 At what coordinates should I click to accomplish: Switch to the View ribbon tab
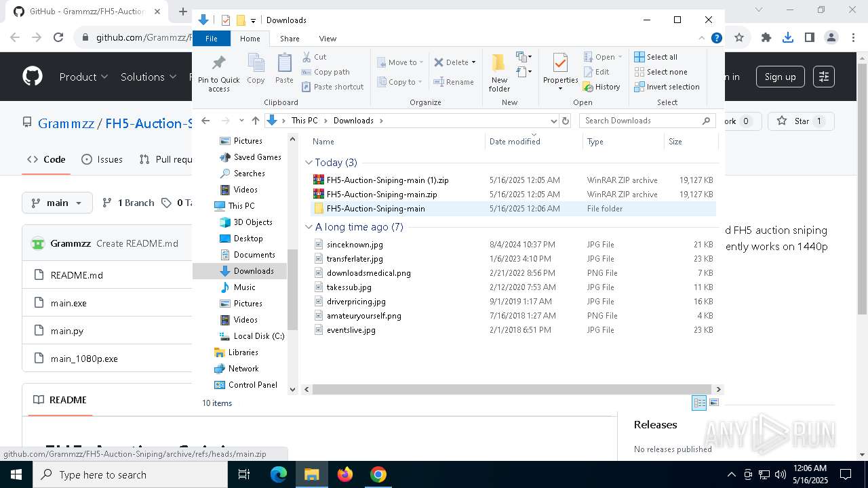coord(328,39)
